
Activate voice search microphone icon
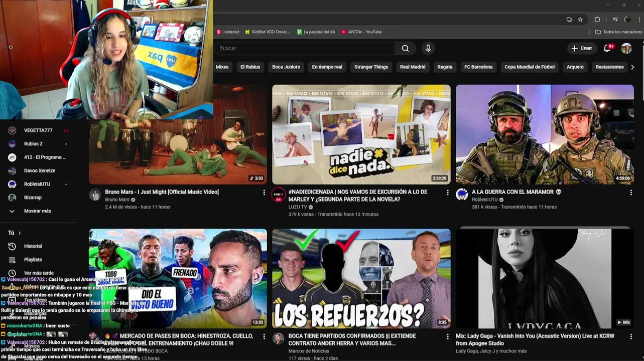click(428, 48)
